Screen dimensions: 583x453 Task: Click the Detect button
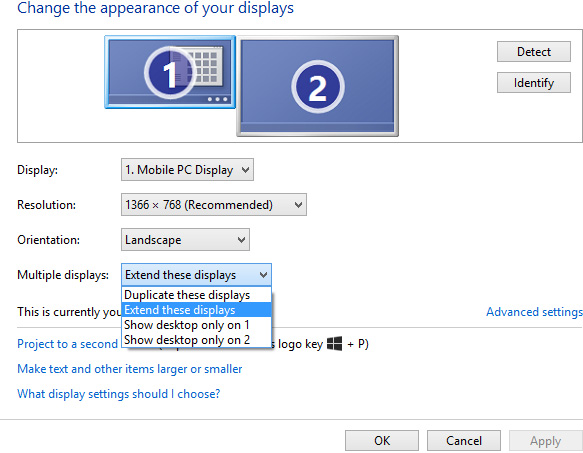(x=534, y=52)
